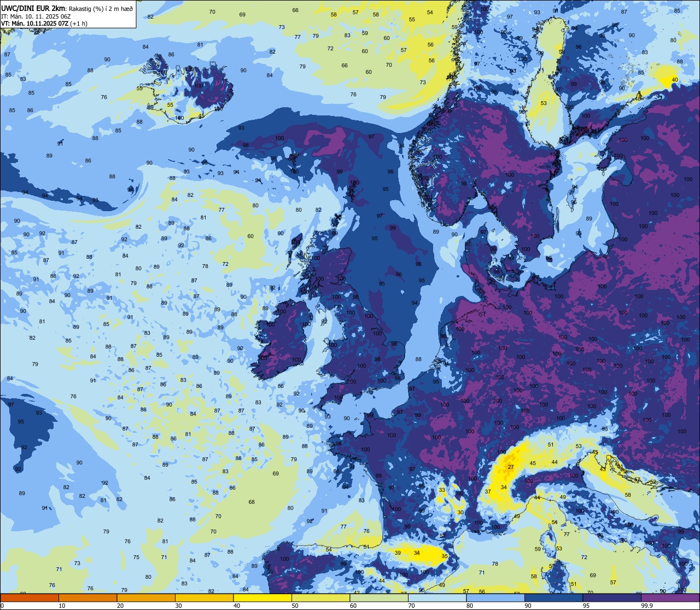
Task: Click the "Rakastig (%) í 2 m hæð" label
Action: (100, 8)
